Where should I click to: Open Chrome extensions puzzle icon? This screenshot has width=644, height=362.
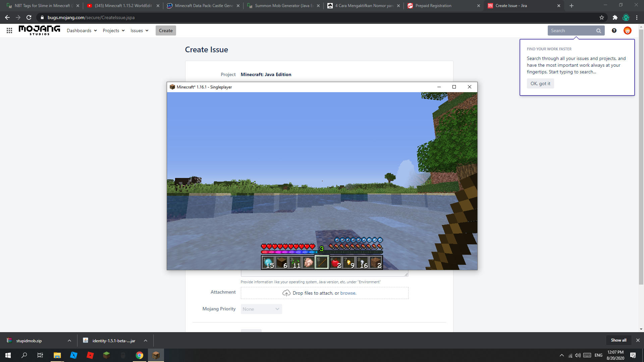[x=615, y=17]
